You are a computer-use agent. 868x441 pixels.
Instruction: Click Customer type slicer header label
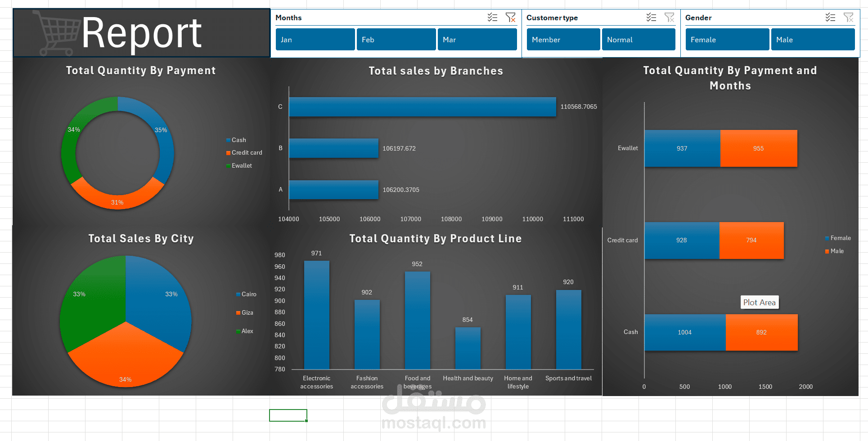click(x=552, y=18)
